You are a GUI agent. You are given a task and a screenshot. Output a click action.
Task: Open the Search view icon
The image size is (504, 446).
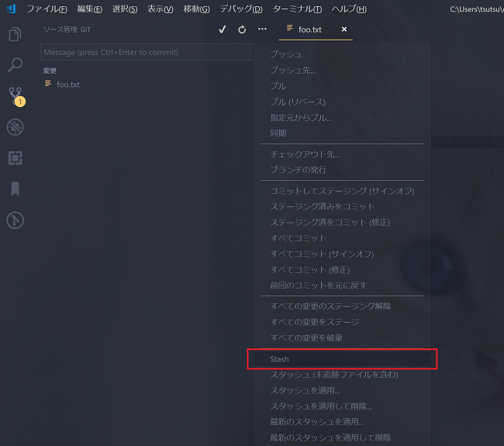coord(15,65)
